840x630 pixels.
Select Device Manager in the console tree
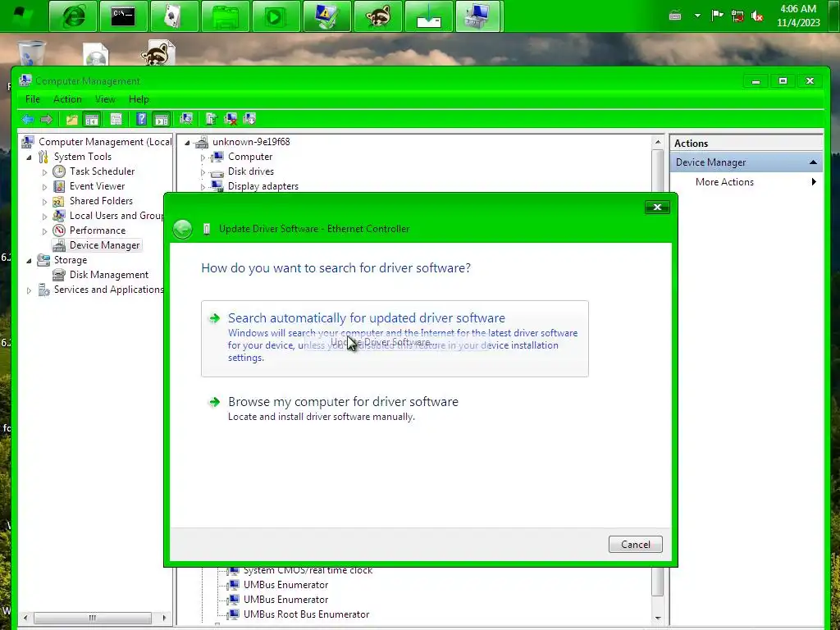[x=104, y=245]
